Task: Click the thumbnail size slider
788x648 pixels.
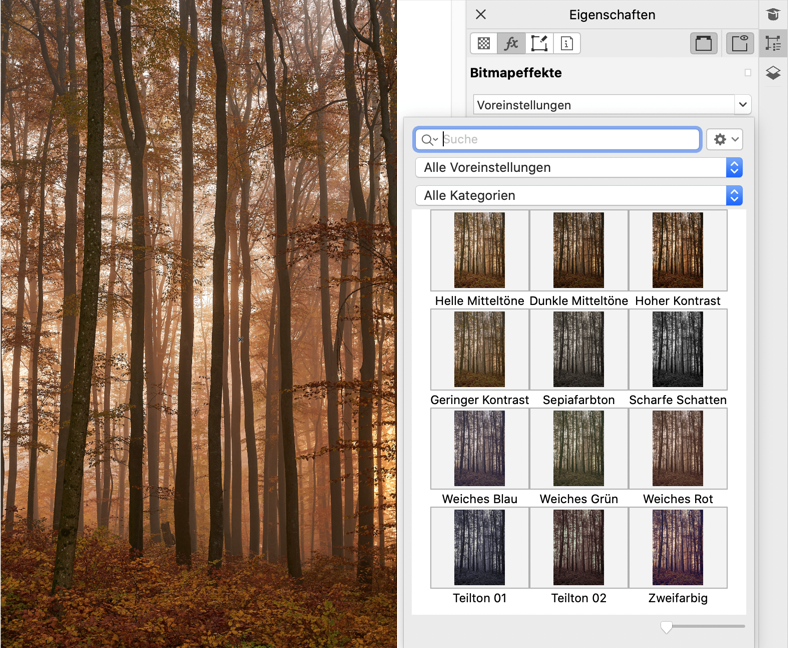Action: pyautogui.click(x=667, y=627)
